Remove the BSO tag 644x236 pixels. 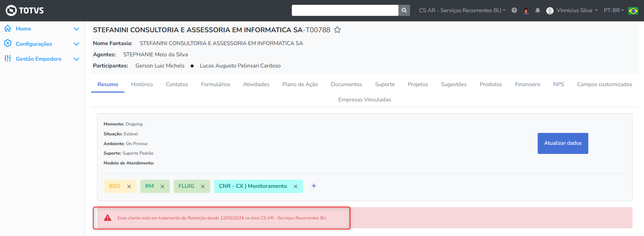coord(129,186)
